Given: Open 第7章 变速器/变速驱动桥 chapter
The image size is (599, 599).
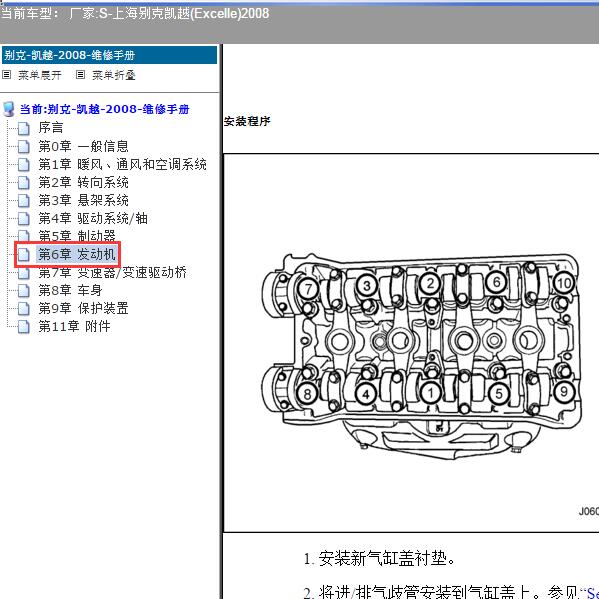Looking at the screenshot, I should (113, 272).
